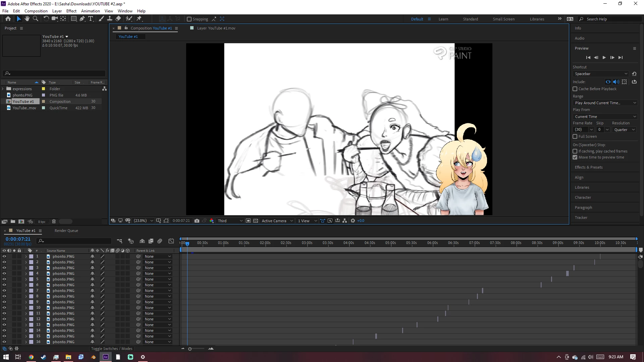Open the Active Camera dropdown
This screenshot has height=362, width=644.
(x=277, y=221)
